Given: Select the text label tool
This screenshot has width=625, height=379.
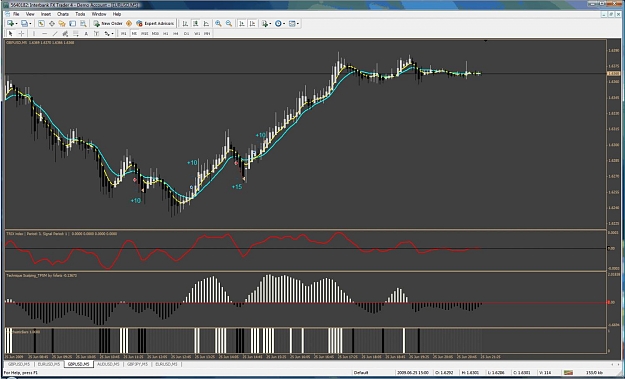Looking at the screenshot, I should 96,33.
